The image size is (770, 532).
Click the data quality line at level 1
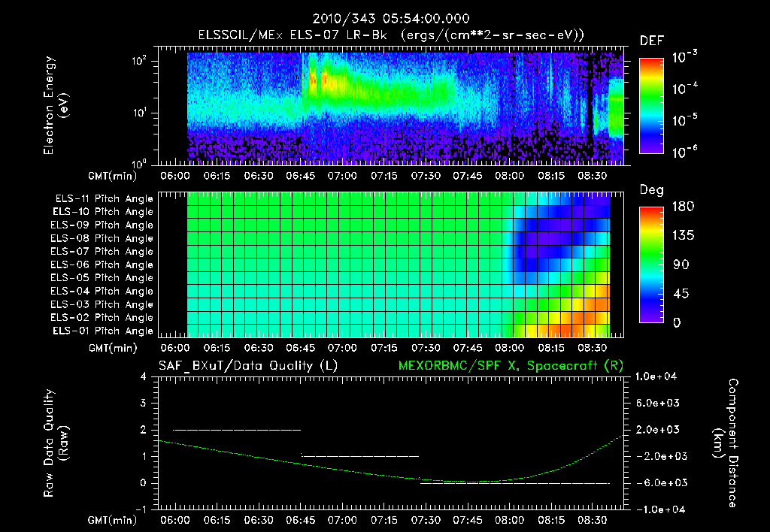[360, 456]
